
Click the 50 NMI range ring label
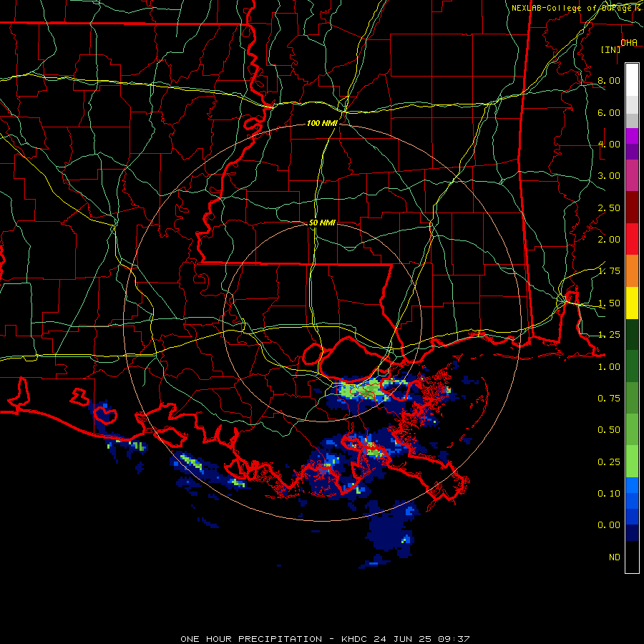click(322, 223)
